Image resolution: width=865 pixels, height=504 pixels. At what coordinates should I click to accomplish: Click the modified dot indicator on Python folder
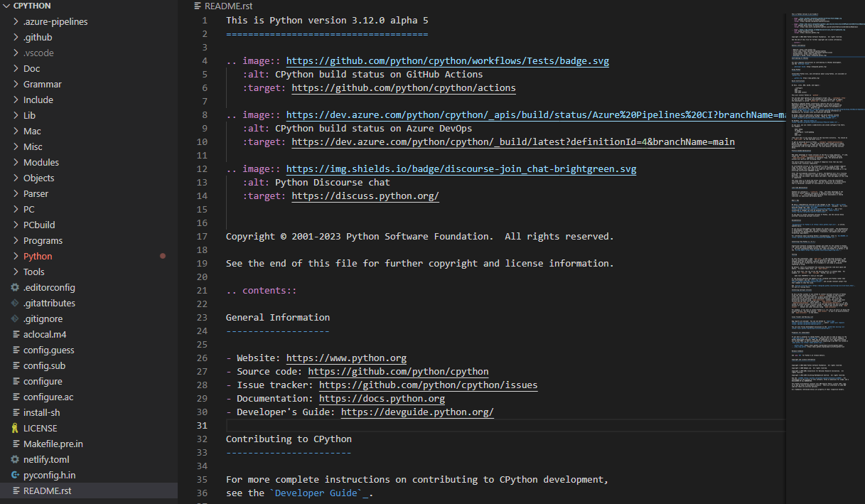(x=163, y=256)
